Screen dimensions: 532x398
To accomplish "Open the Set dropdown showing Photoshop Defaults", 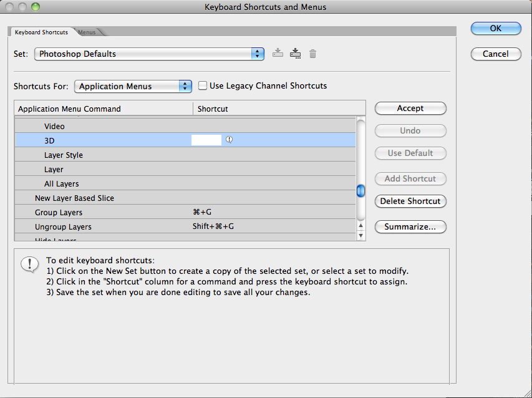I will pos(149,54).
